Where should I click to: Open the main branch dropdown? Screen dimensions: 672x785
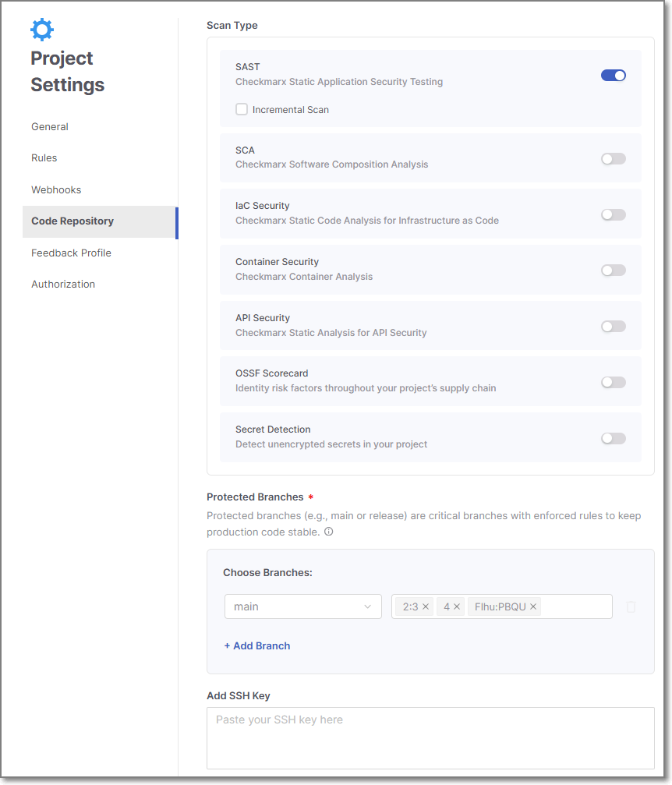coord(302,606)
